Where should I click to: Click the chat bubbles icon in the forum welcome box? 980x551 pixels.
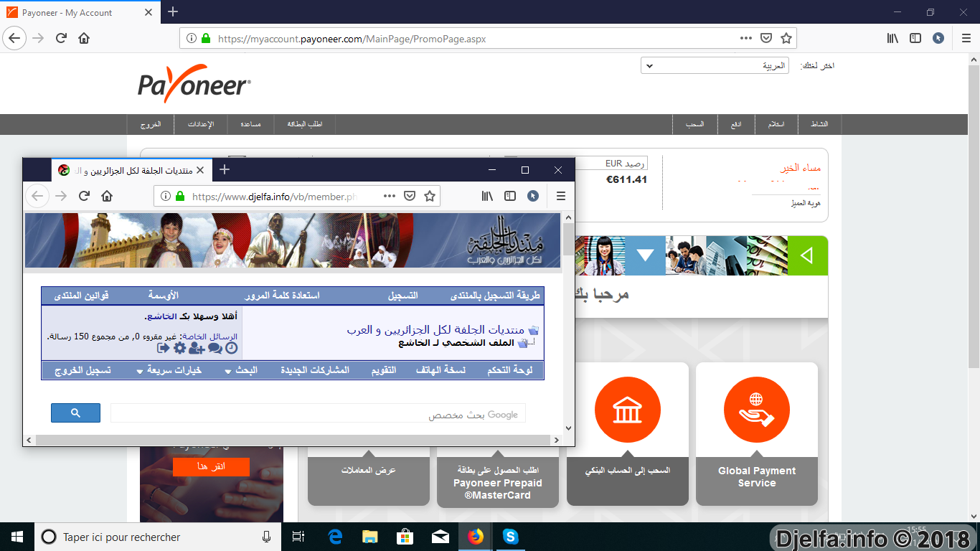[215, 349]
